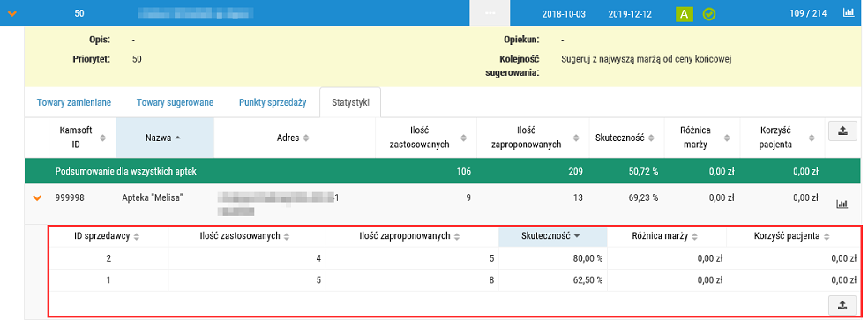Click the green checkmark circle icon
Image resolution: width=868 pixels, height=320 pixels.
tap(709, 14)
